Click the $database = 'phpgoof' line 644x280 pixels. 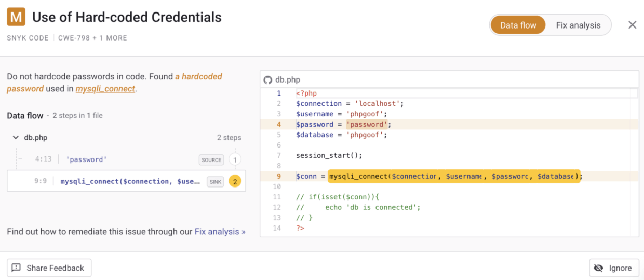pos(342,135)
